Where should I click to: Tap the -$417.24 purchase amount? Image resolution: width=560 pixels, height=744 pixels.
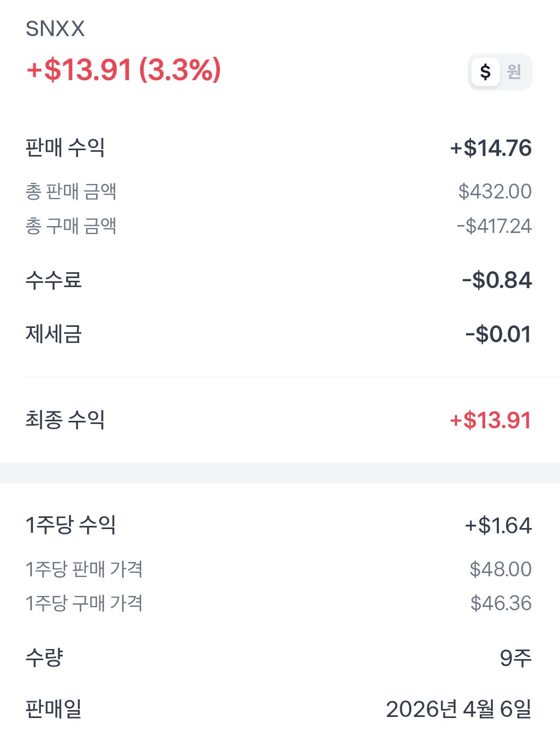pyautogui.click(x=494, y=226)
